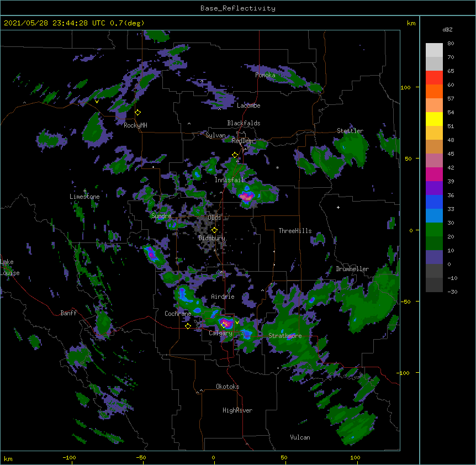Viewport: 476px width, 465px height.
Task: Click the 100 tick label on right axis
Action: pos(405,87)
